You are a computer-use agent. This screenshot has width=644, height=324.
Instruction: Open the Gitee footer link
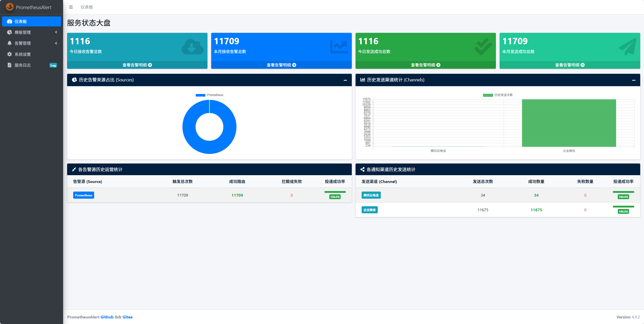pyautogui.click(x=127, y=317)
